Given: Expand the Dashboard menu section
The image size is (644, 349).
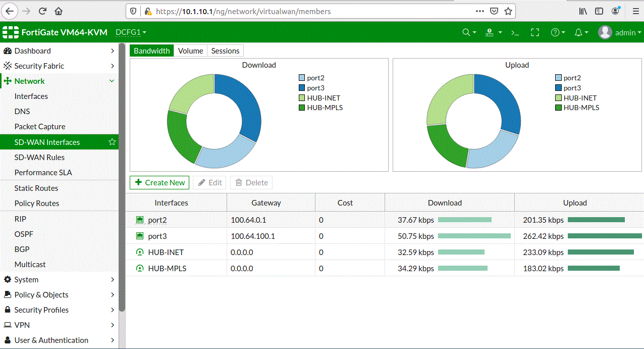Looking at the screenshot, I should point(59,51).
